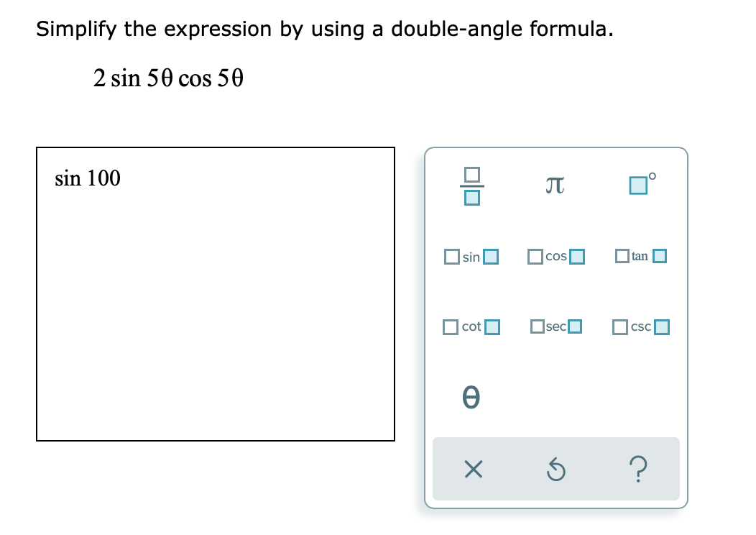This screenshot has width=756, height=535.
Task: Select the cos argument box
Action: [576, 256]
